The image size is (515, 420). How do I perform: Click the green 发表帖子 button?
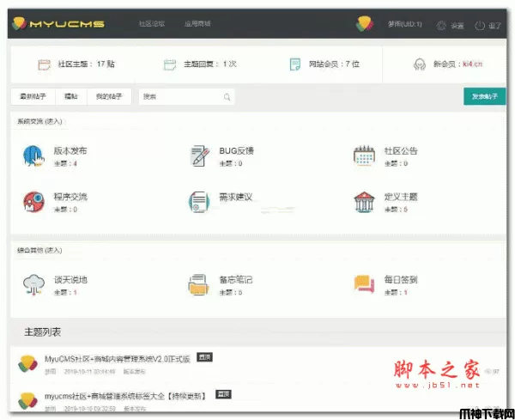tap(484, 96)
